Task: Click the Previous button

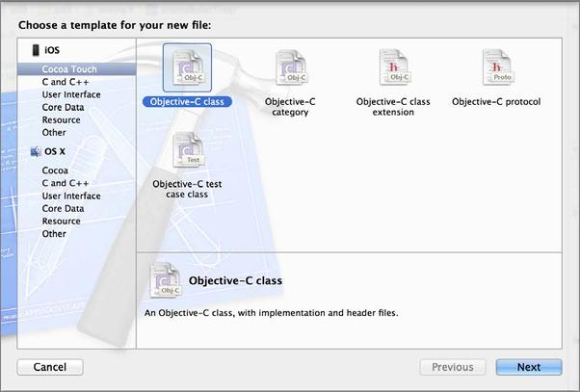Action: [453, 367]
